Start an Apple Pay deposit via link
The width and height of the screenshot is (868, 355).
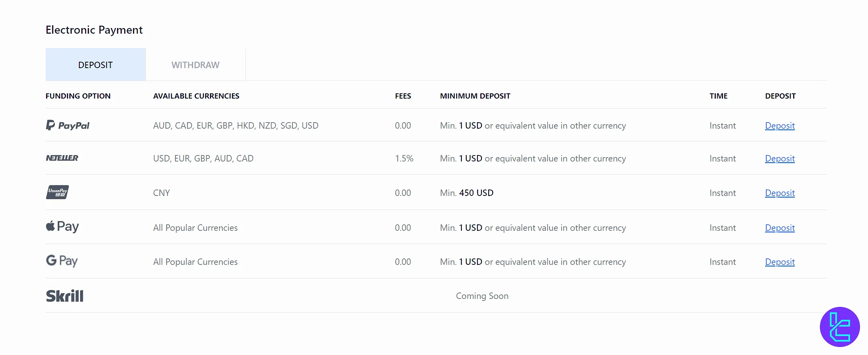tap(779, 228)
